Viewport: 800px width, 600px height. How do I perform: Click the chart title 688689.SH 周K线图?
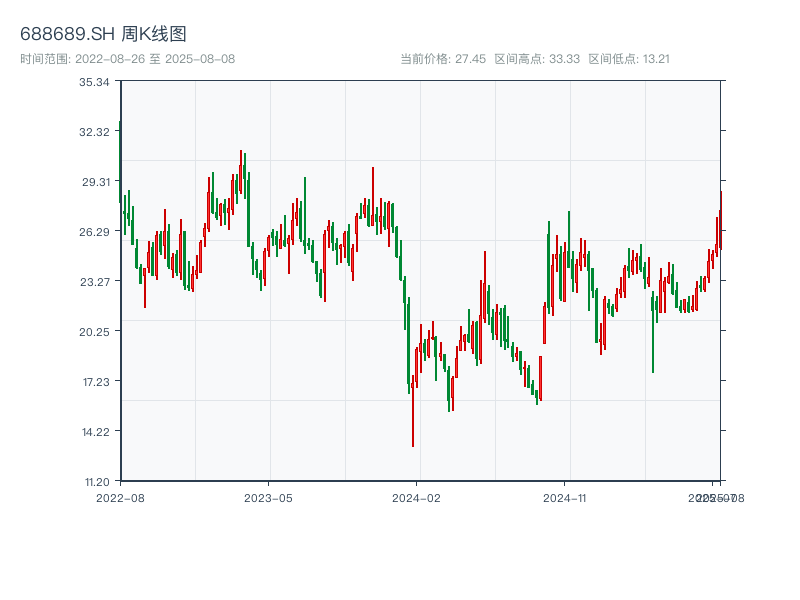tap(103, 34)
